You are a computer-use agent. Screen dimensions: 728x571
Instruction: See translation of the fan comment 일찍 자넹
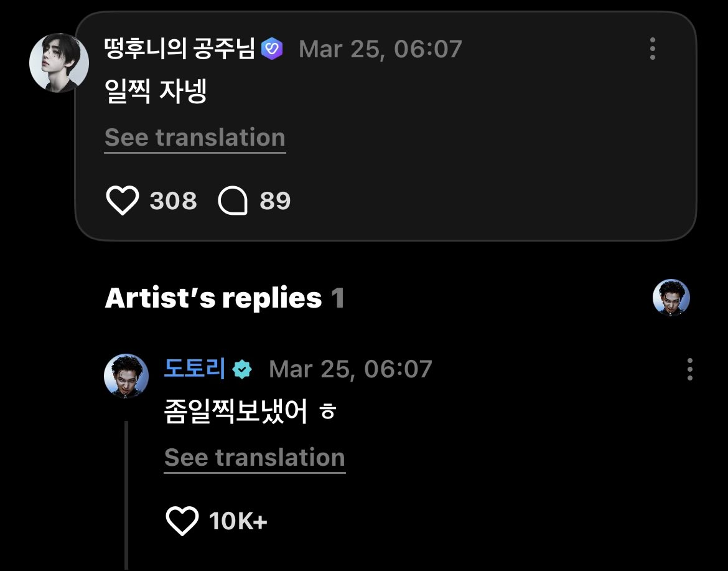coord(195,138)
